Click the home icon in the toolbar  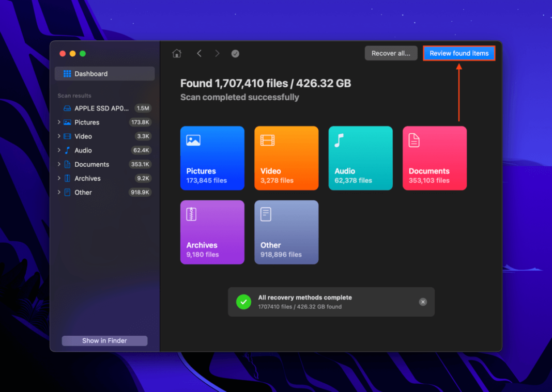176,53
